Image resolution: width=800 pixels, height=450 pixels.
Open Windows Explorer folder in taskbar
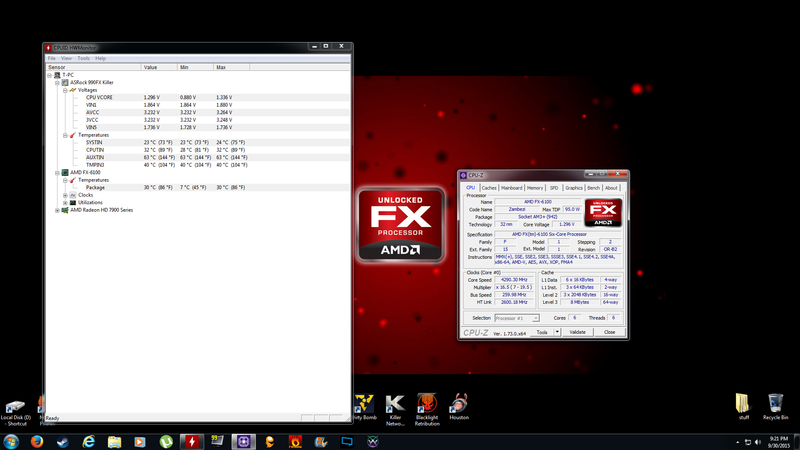pyautogui.click(x=114, y=441)
